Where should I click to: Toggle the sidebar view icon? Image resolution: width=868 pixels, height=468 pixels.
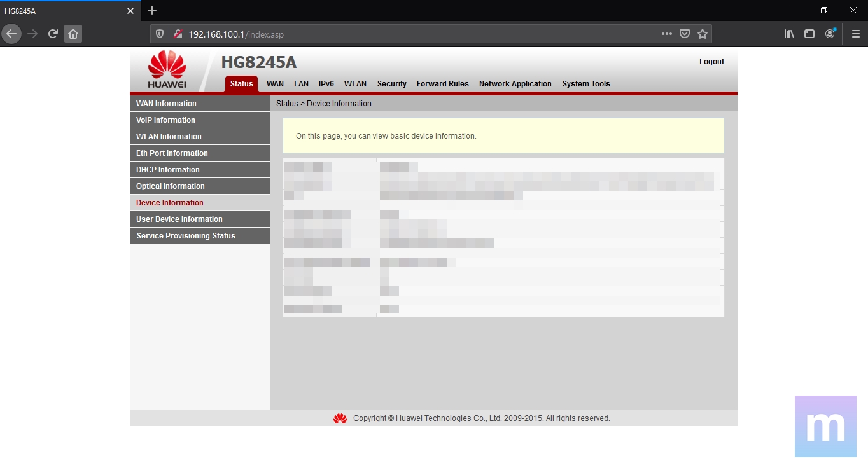click(x=809, y=34)
